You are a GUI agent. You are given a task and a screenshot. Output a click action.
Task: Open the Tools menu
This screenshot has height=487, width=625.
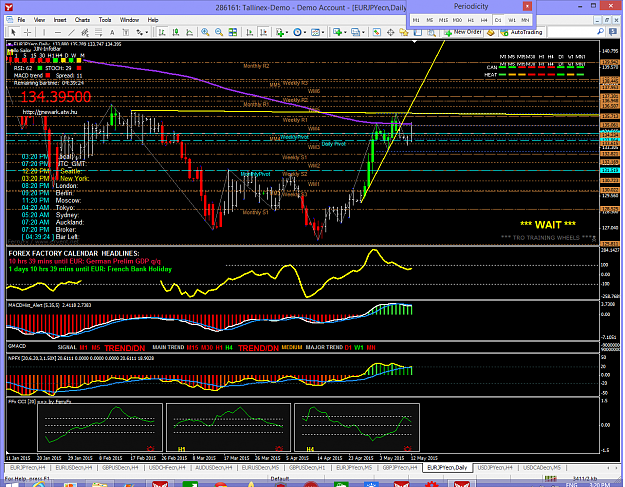(x=105, y=20)
